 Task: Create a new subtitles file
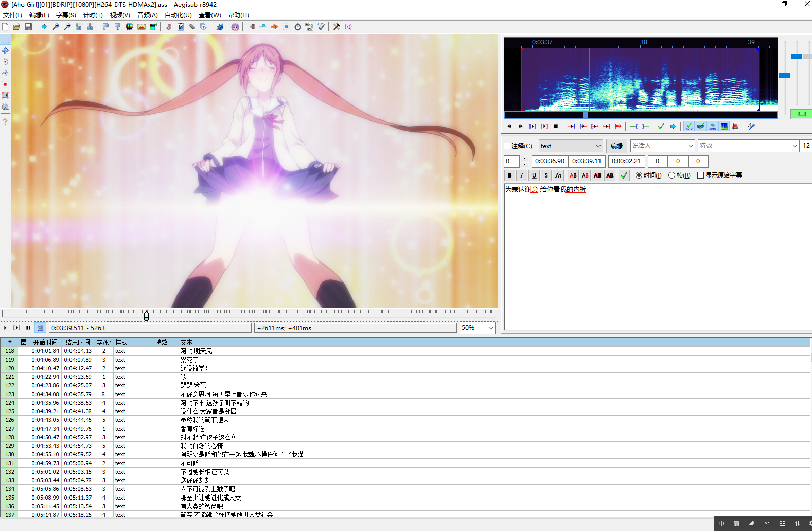click(5, 27)
